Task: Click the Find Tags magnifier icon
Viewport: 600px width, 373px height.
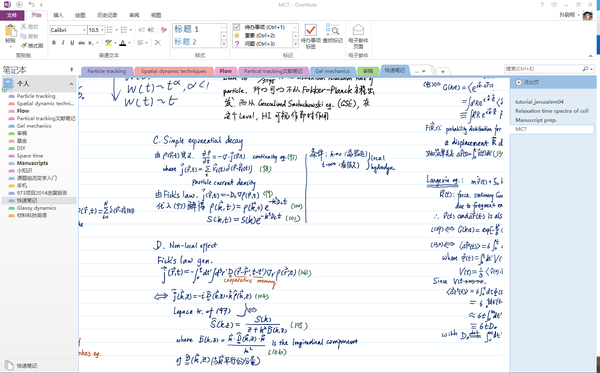Action: point(332,29)
